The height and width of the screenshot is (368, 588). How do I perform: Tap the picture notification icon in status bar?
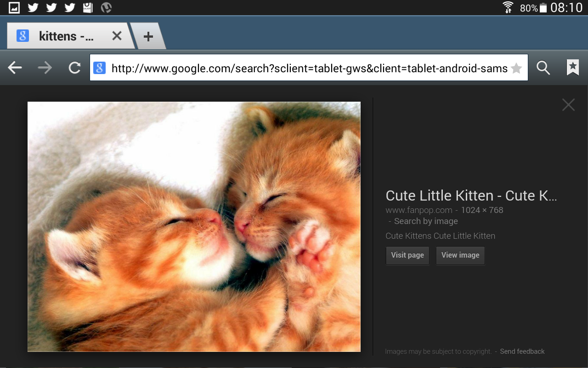(x=14, y=7)
